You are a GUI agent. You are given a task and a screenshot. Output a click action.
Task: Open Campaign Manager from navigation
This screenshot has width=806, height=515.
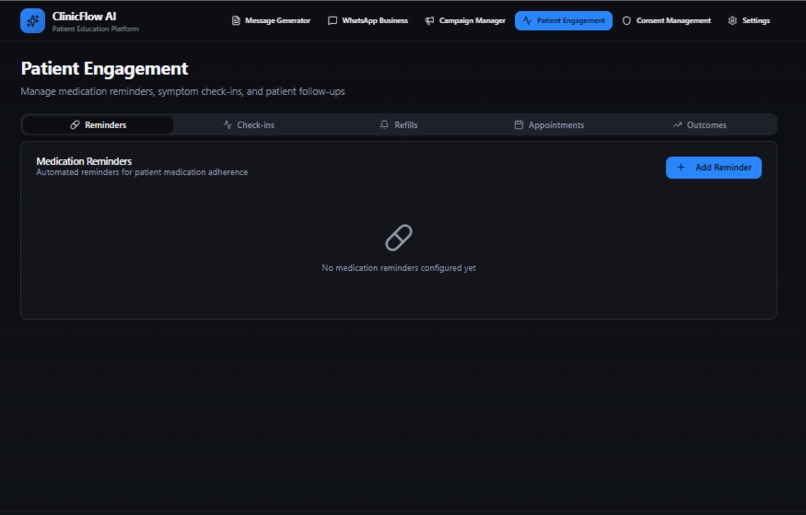pyautogui.click(x=465, y=21)
